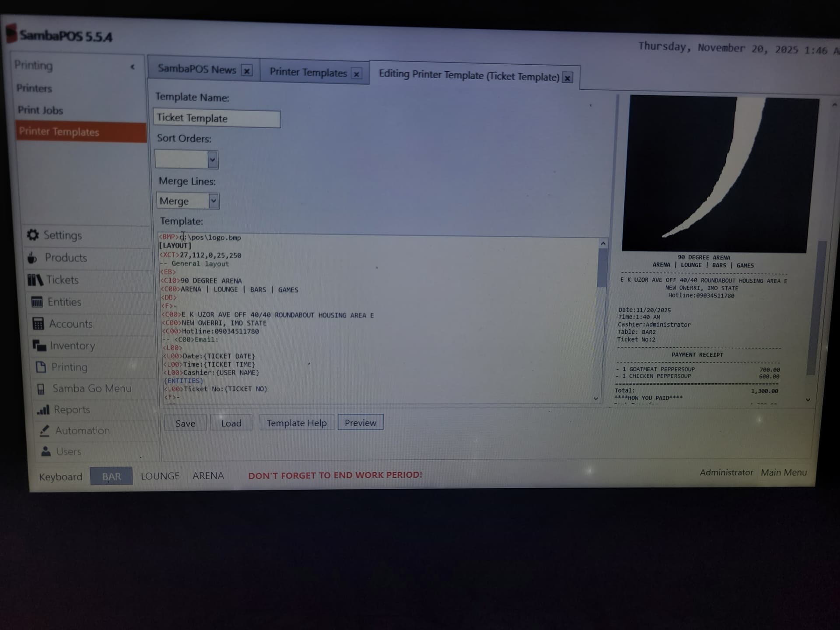Click in the Template Name field
Image resolution: width=840 pixels, height=630 pixels.
click(217, 119)
